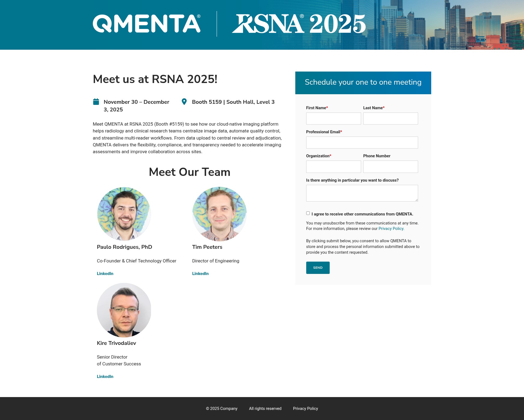524x420 pixels.
Task: Click the name "Kire Trivodaliev"
Action: click(117, 343)
